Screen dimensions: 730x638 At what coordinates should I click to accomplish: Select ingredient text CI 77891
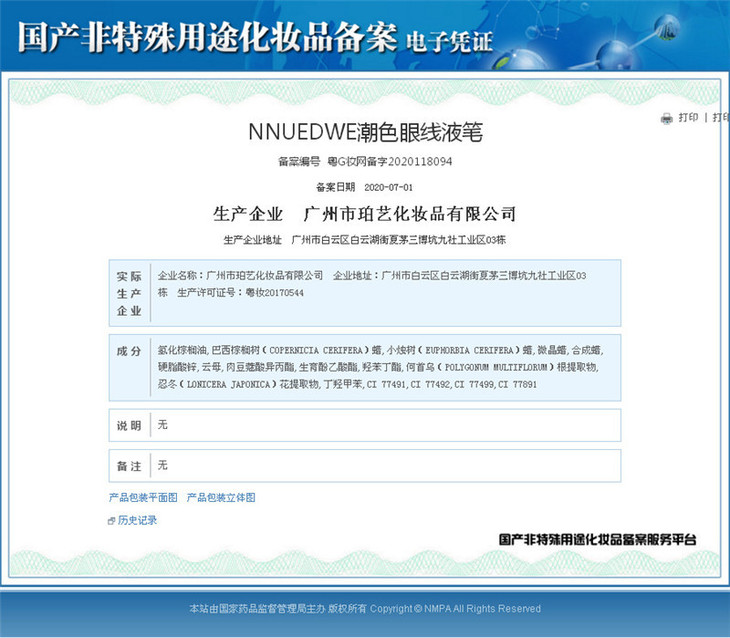pyautogui.click(x=517, y=384)
